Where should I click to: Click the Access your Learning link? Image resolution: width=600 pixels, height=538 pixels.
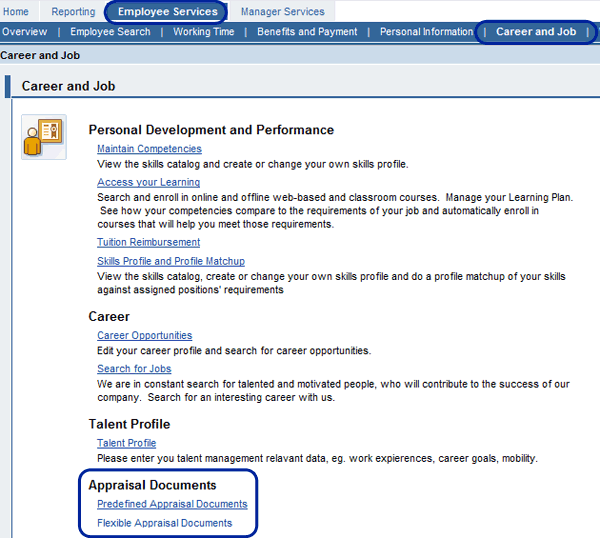[148, 182]
